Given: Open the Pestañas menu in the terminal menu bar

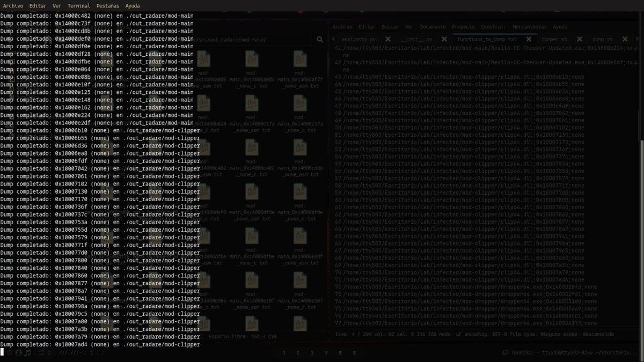Looking at the screenshot, I should pyautogui.click(x=107, y=6).
